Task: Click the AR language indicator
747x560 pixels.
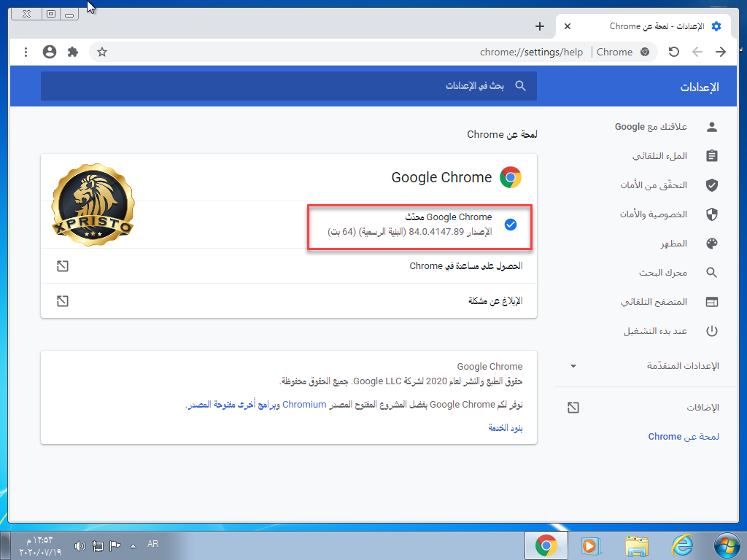Action: pyautogui.click(x=152, y=543)
